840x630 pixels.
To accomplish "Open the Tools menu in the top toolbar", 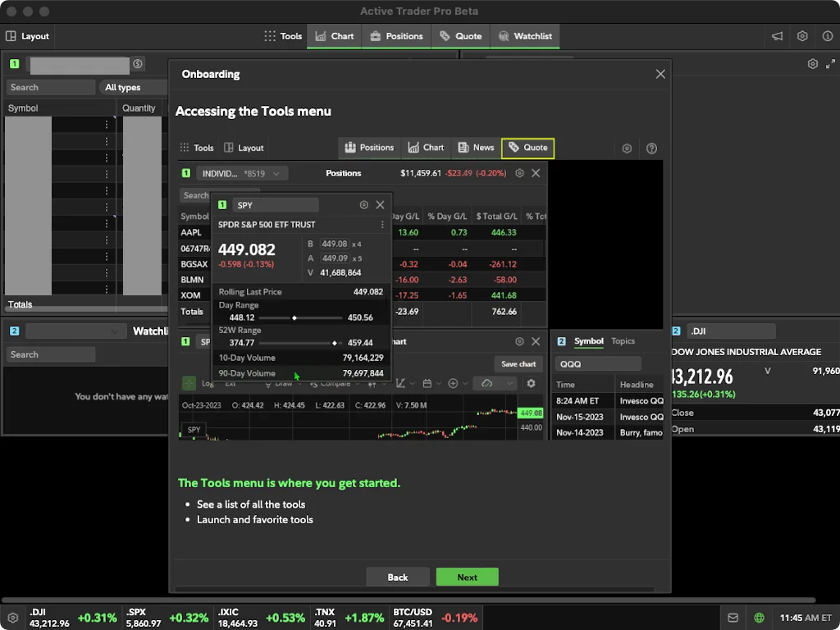I will click(x=283, y=36).
